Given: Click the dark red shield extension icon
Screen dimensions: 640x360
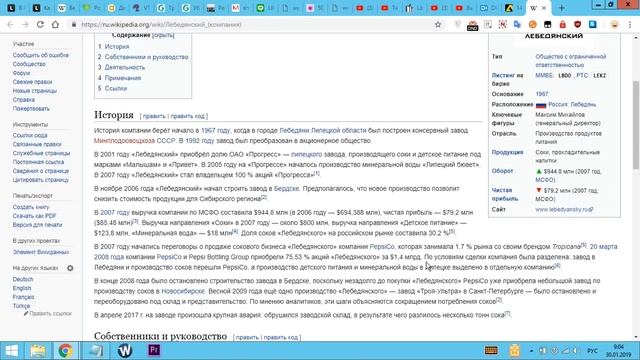Looking at the screenshot, I should (x=578, y=24).
